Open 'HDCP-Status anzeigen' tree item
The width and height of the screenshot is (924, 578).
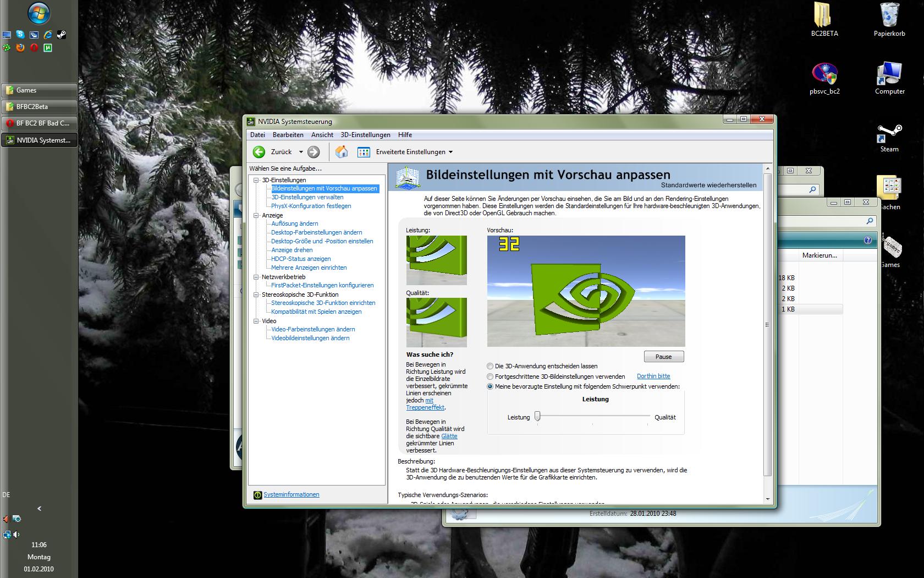pyautogui.click(x=301, y=259)
